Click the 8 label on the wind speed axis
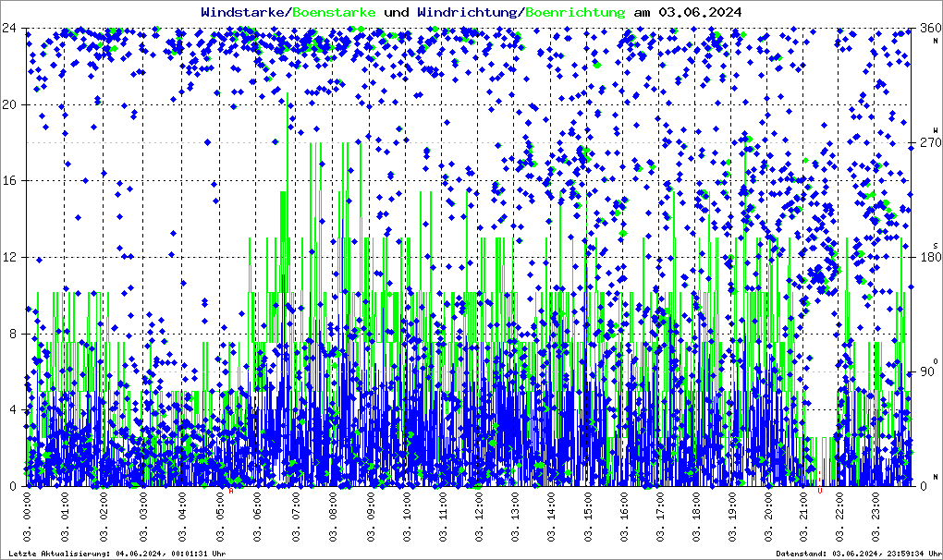Image resolution: width=943 pixels, height=560 pixels. [12, 334]
